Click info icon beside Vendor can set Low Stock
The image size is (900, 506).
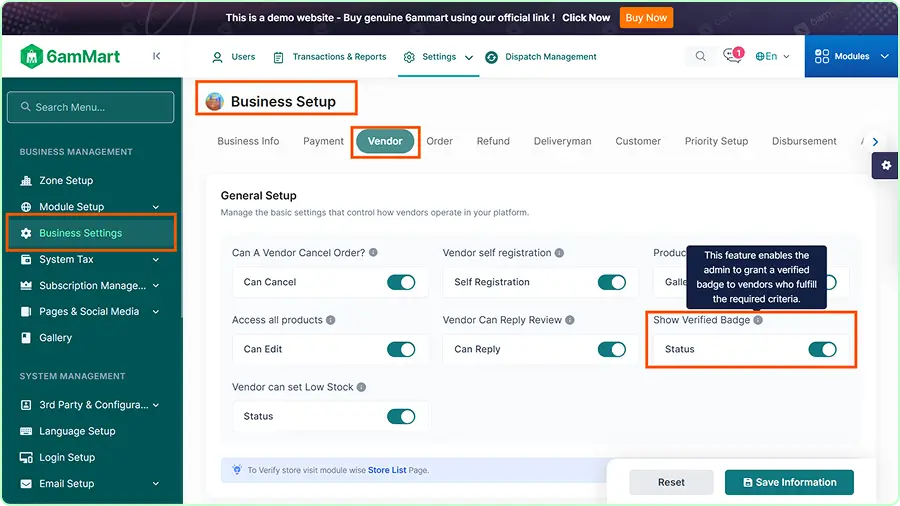361,387
